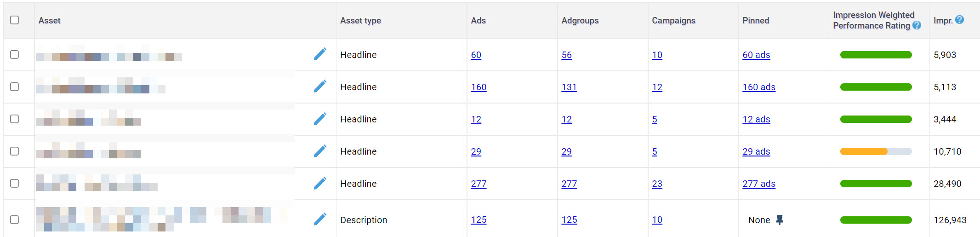
Task: Click the Campaigns column header
Action: coord(673,21)
